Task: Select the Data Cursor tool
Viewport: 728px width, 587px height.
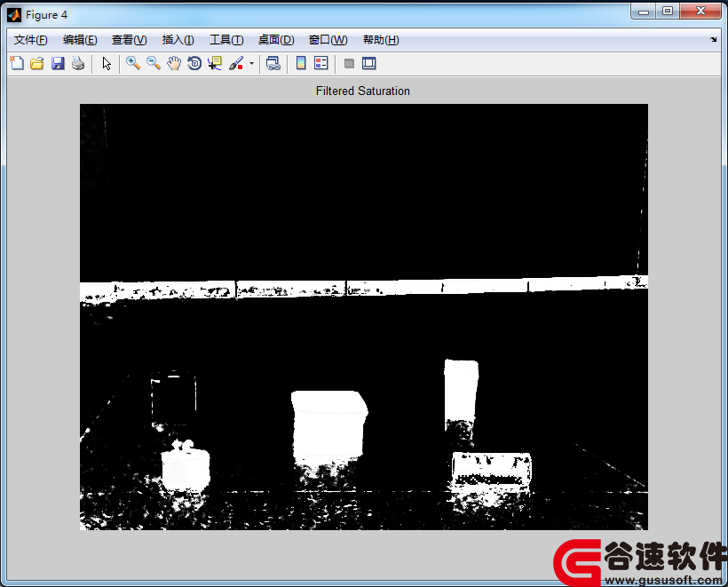Action: (x=215, y=63)
